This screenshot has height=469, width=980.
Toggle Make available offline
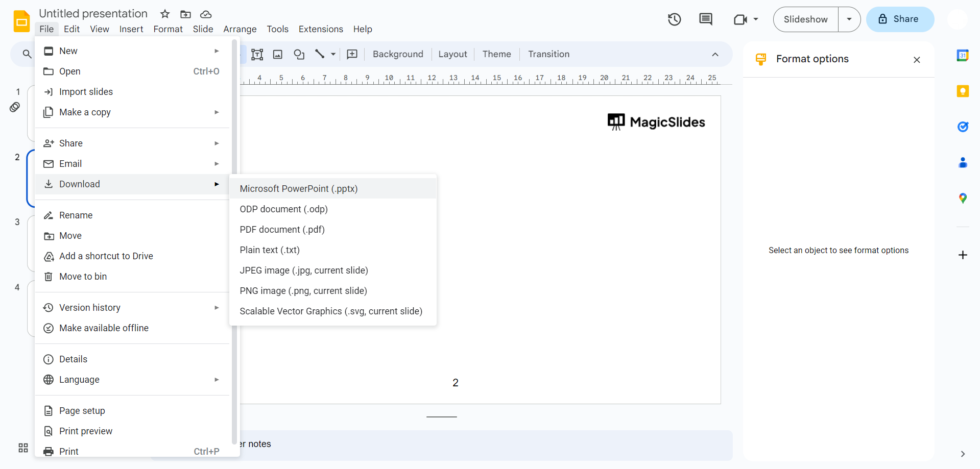[104, 328]
